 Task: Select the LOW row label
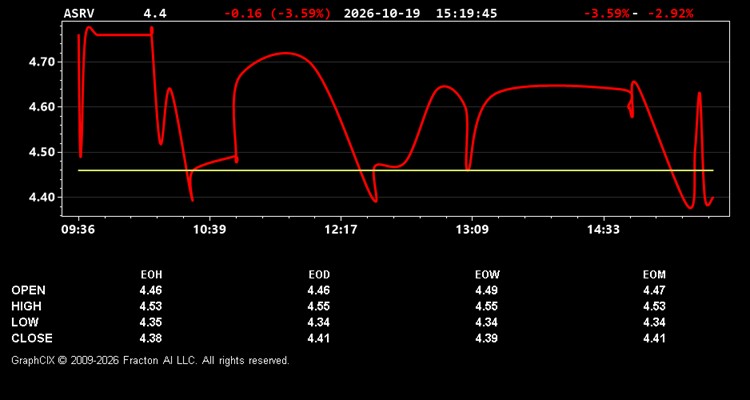pos(25,322)
